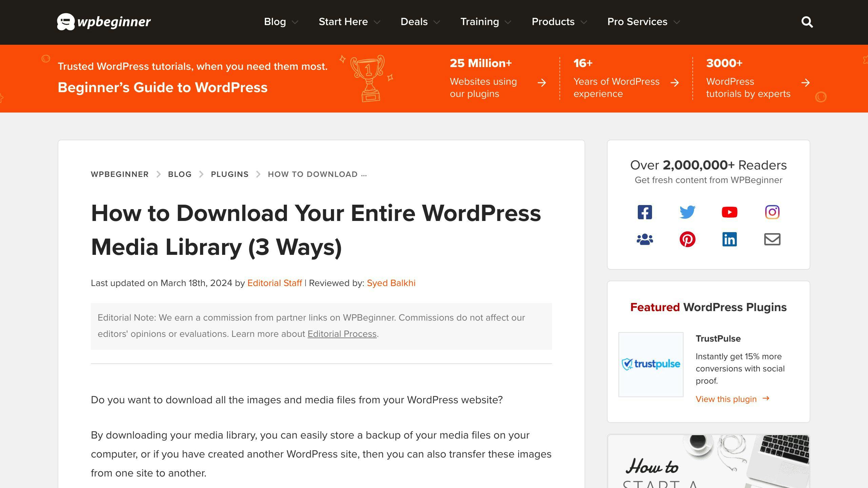Click the WPBeginner logo
This screenshot has width=868, height=488.
click(104, 22)
